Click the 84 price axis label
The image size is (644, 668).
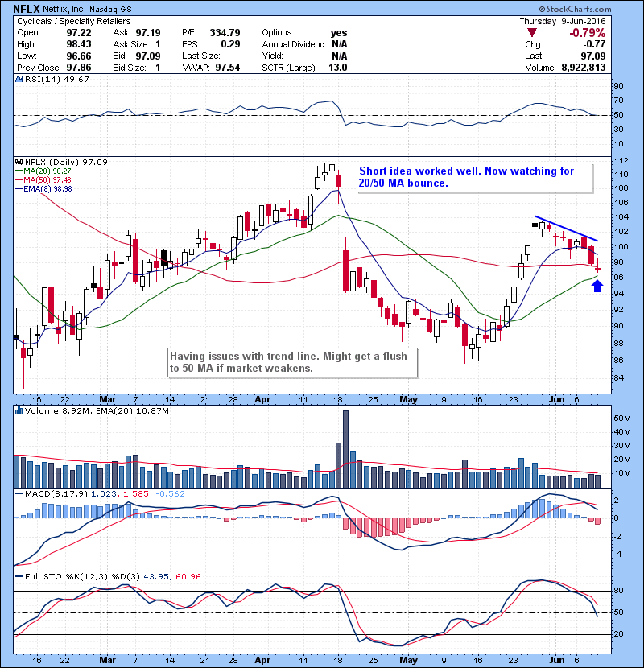pyautogui.click(x=619, y=377)
